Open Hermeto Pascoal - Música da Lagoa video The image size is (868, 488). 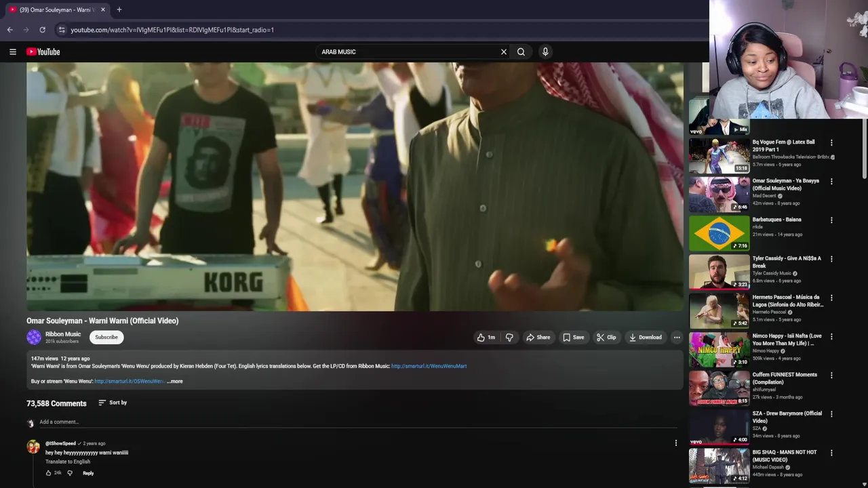pyautogui.click(x=787, y=301)
